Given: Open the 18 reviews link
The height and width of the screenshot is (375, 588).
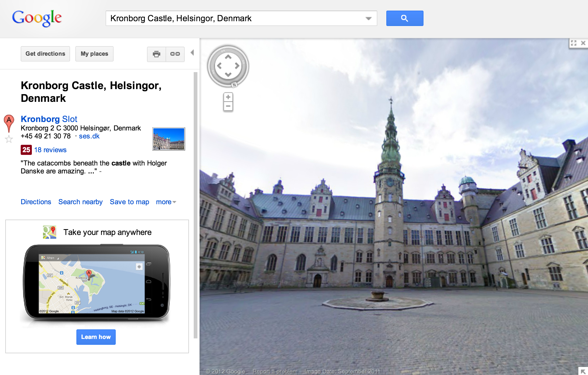Looking at the screenshot, I should (50, 150).
